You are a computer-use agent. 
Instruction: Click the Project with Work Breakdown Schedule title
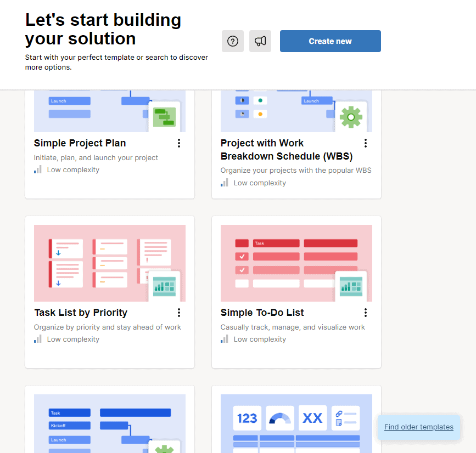pyautogui.click(x=285, y=149)
